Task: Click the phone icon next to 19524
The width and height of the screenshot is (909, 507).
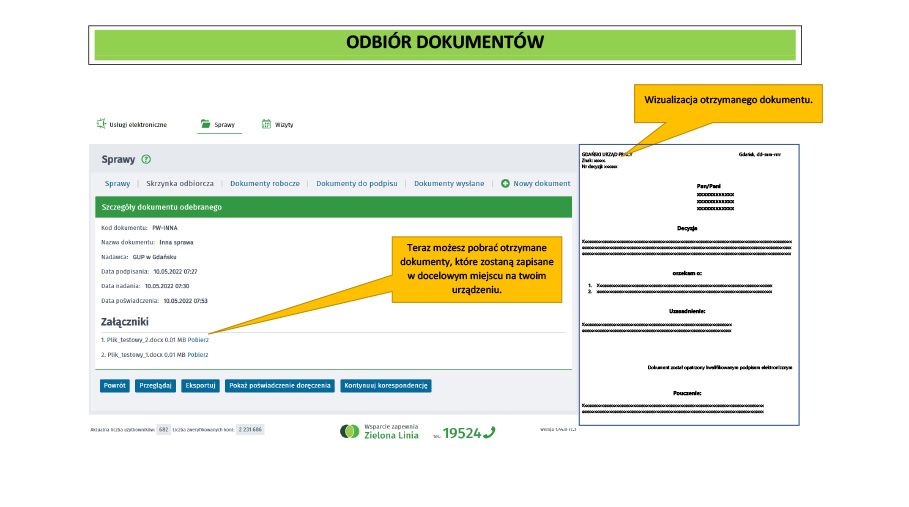Action: 489,432
